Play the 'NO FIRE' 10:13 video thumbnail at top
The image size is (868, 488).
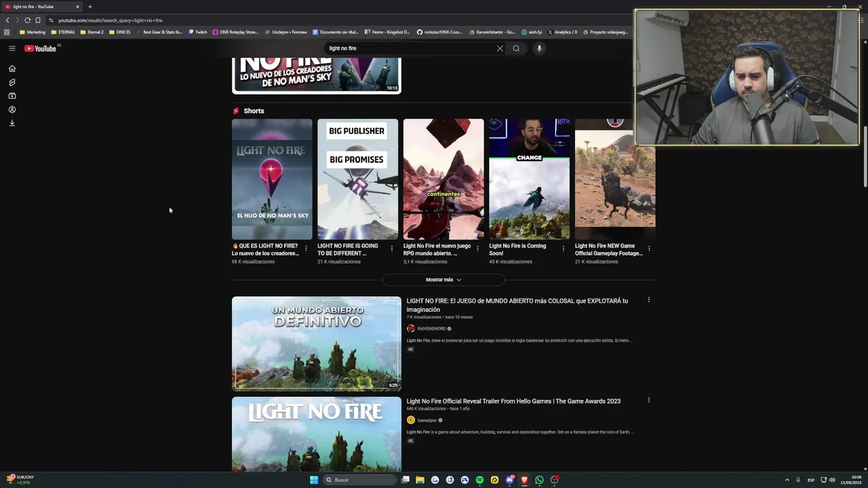317,75
